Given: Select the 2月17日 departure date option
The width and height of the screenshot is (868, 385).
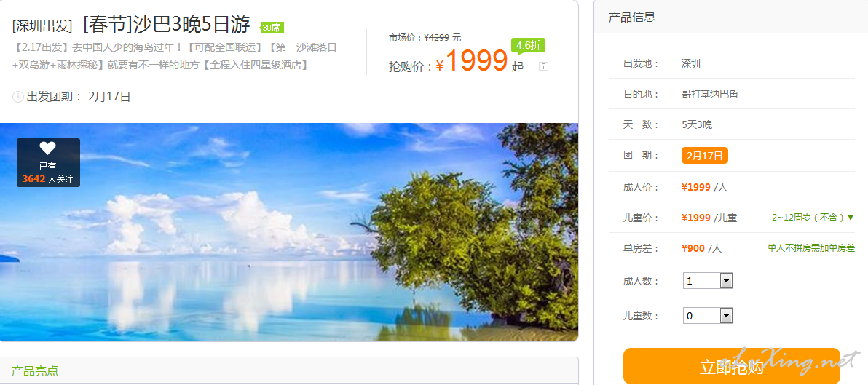Looking at the screenshot, I should point(704,156).
